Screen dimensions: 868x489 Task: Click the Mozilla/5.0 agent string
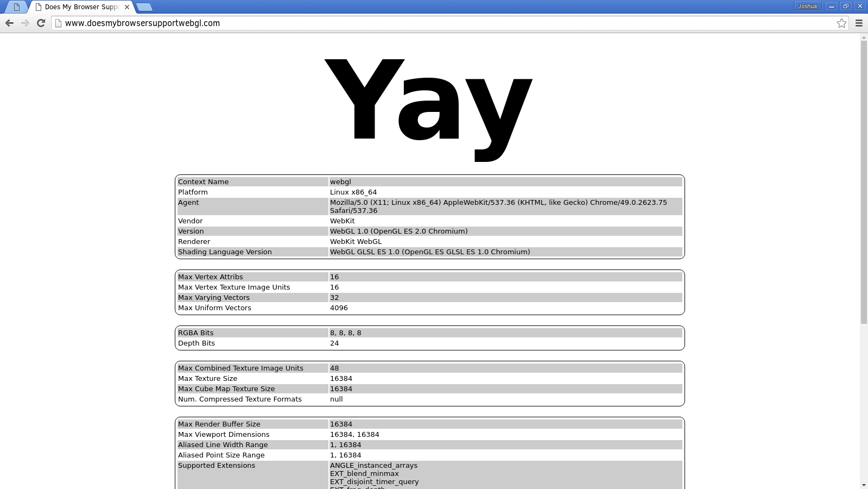click(x=498, y=206)
